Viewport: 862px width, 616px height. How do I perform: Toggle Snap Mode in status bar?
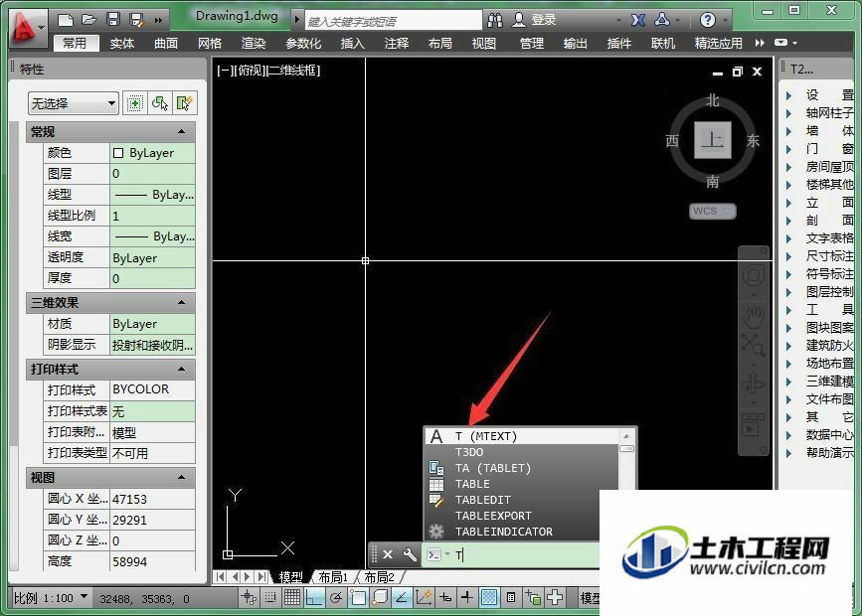point(269,597)
